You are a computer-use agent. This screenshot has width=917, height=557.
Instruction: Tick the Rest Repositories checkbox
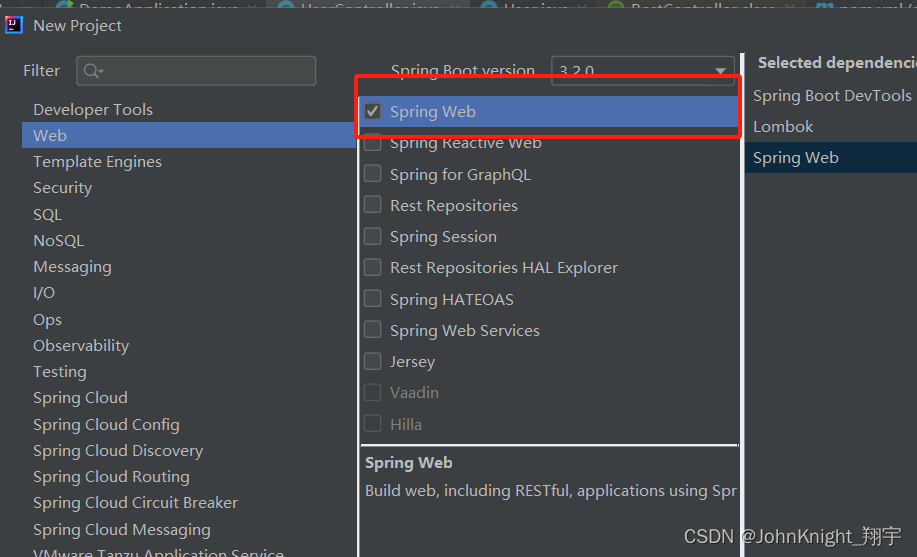pos(373,205)
